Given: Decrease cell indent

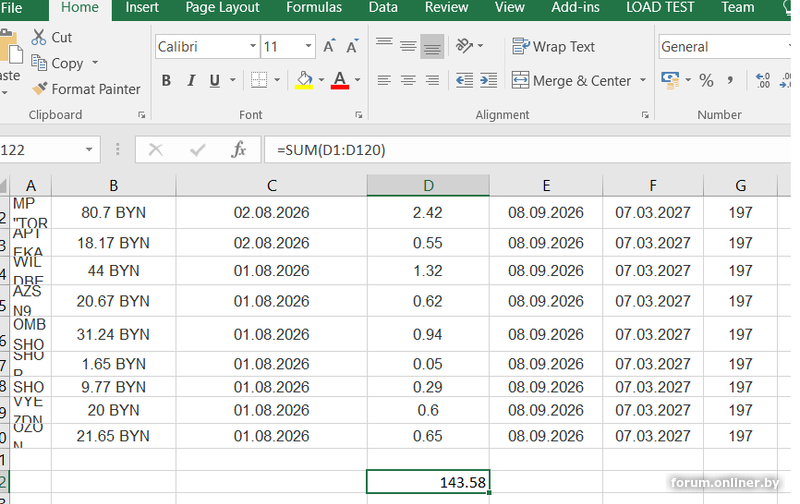Looking at the screenshot, I should click(464, 80).
